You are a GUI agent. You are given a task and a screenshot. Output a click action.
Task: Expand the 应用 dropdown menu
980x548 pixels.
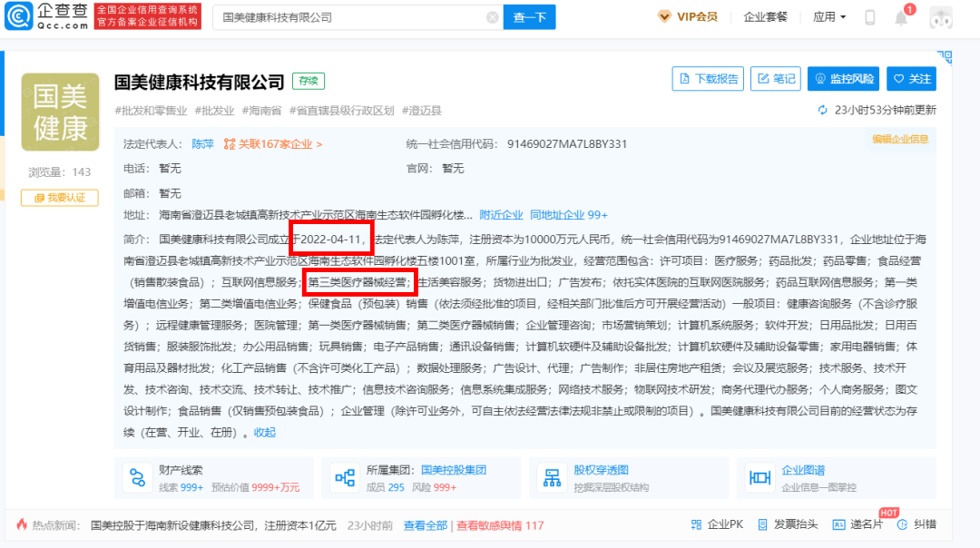(829, 17)
